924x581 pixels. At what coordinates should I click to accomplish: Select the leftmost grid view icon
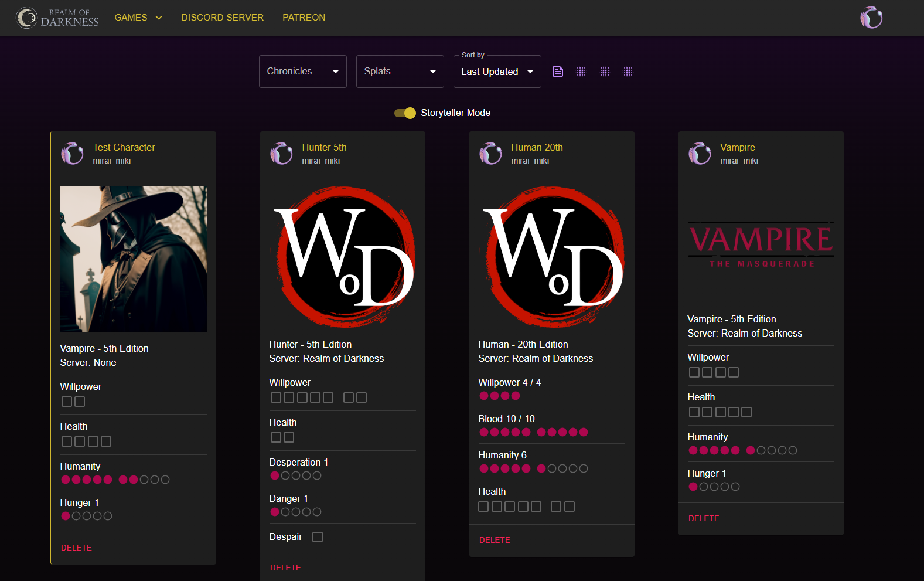[x=581, y=72]
